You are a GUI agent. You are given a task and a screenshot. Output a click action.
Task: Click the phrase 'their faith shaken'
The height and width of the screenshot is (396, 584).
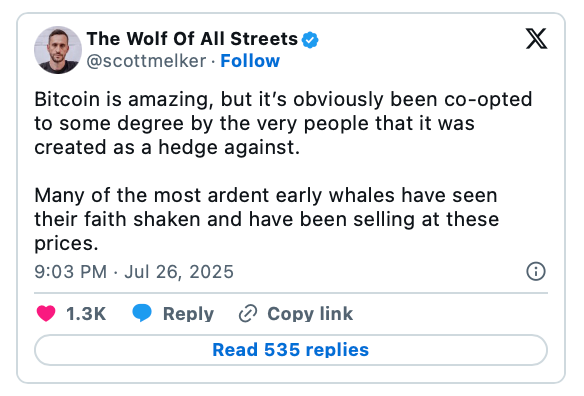[118, 219]
